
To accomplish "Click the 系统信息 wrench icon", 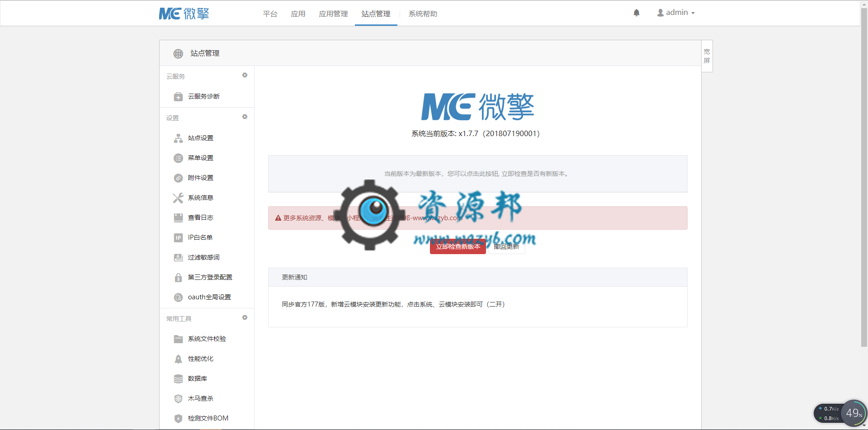I will point(178,198).
